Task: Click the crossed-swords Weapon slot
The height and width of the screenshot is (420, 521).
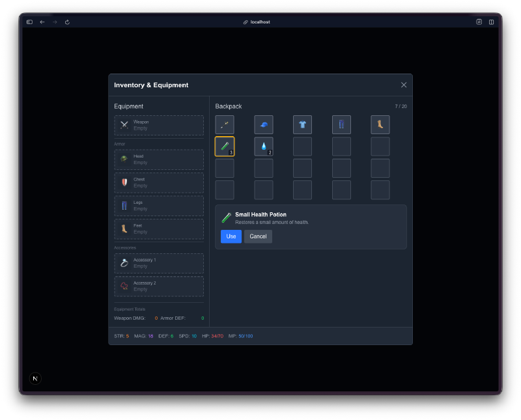Action: click(124, 124)
